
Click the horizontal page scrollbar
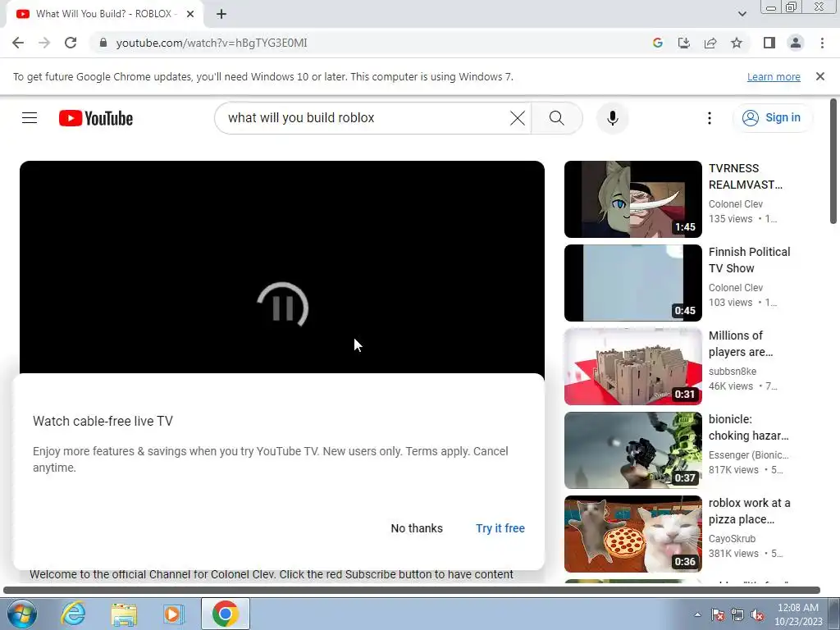click(412, 591)
